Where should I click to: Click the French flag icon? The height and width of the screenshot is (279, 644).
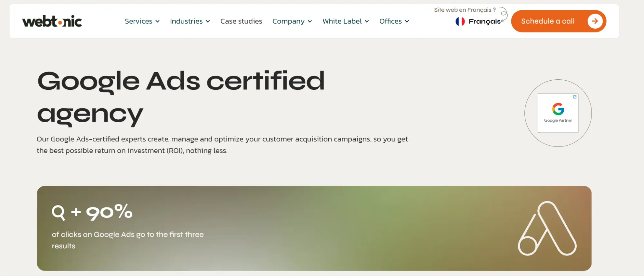(x=460, y=21)
